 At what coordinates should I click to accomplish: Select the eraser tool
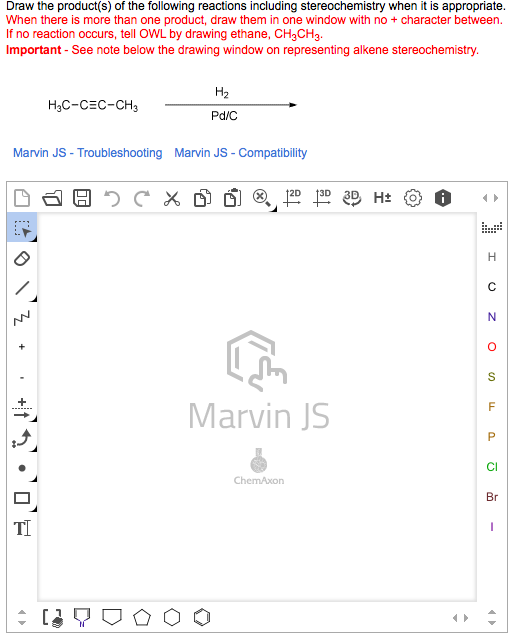(22, 258)
